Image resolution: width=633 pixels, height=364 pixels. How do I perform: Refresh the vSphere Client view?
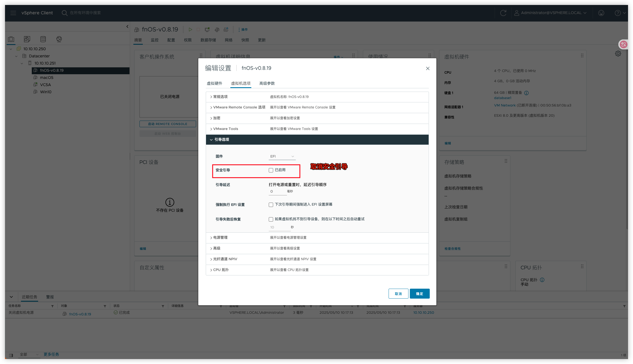(503, 13)
